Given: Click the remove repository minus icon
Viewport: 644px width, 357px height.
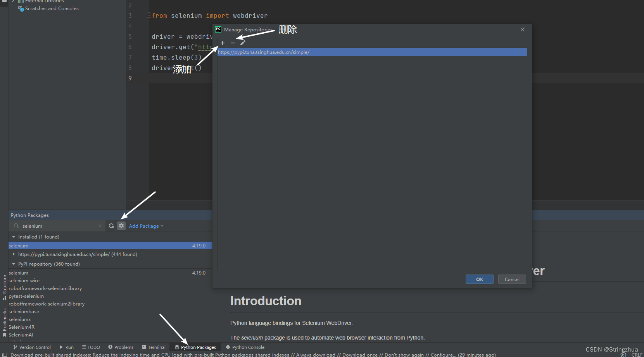Looking at the screenshot, I should click(232, 43).
